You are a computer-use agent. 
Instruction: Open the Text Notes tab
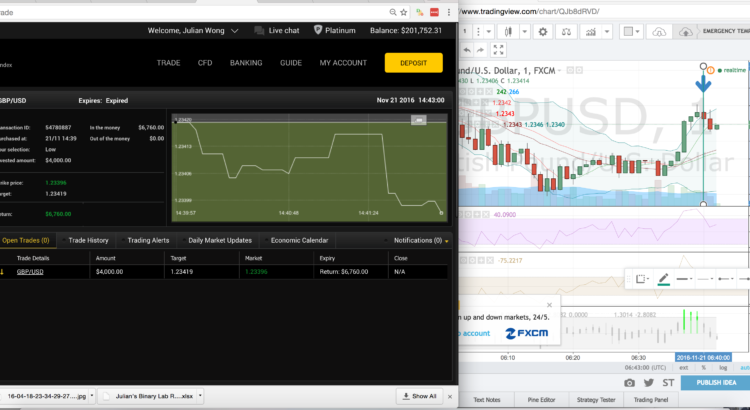[486, 400]
